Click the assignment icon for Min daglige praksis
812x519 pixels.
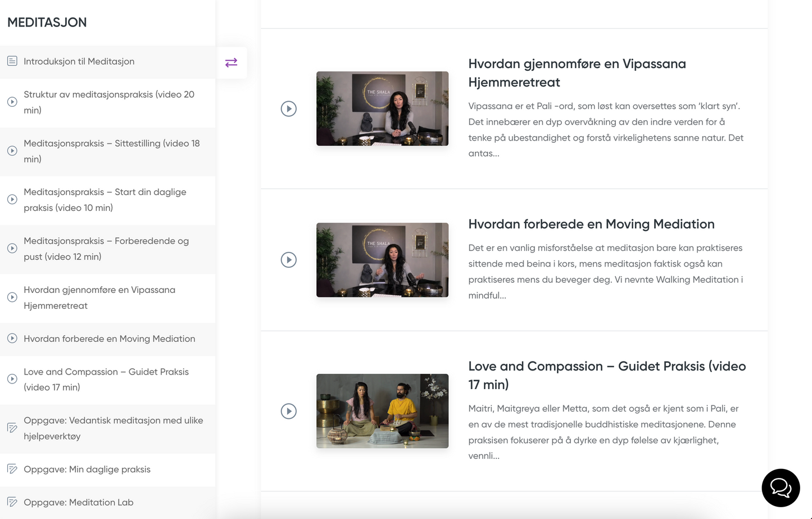point(12,469)
